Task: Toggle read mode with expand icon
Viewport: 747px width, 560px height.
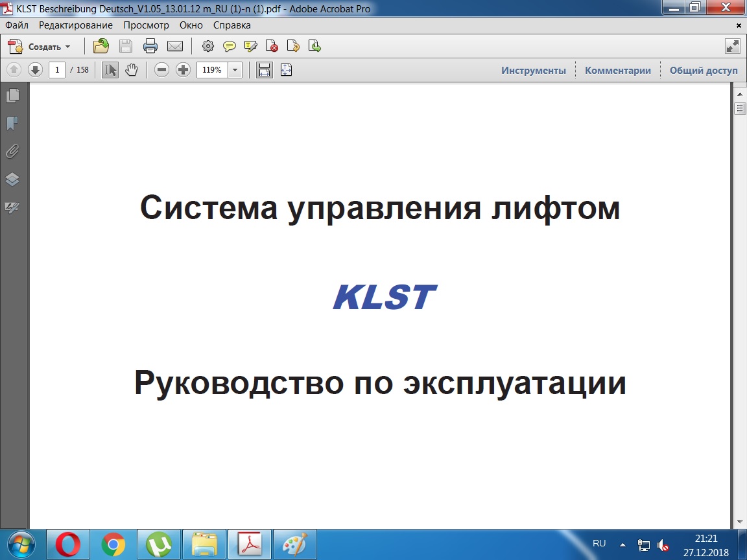Action: point(732,46)
